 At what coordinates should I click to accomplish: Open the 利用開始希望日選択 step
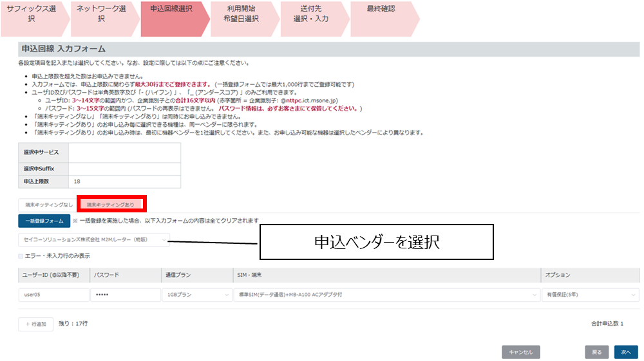[241, 14]
